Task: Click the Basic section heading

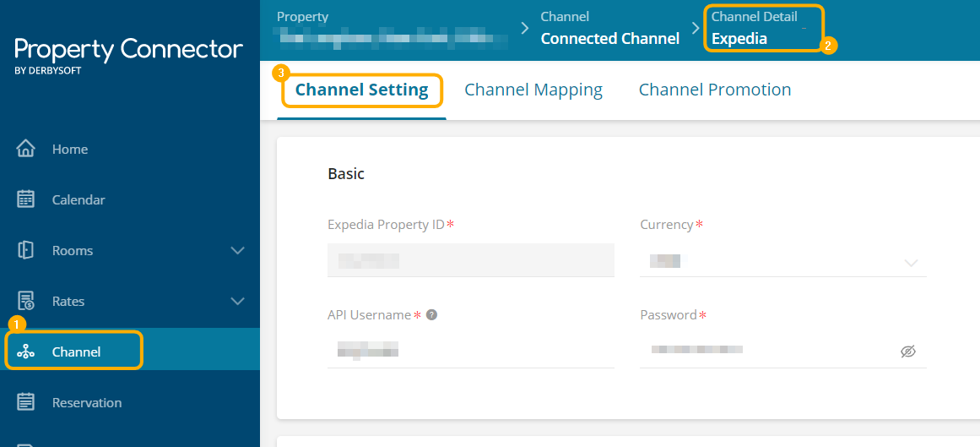Action: [345, 174]
